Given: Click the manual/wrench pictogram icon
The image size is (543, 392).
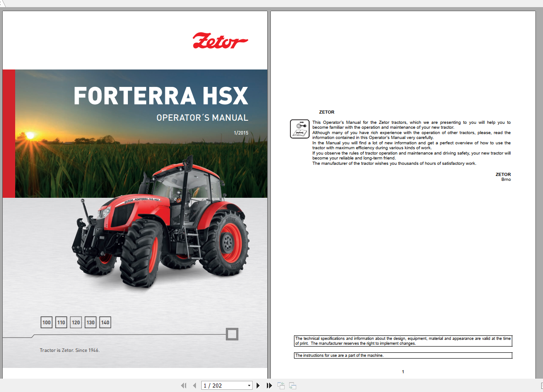Looking at the screenshot, I should [300, 129].
